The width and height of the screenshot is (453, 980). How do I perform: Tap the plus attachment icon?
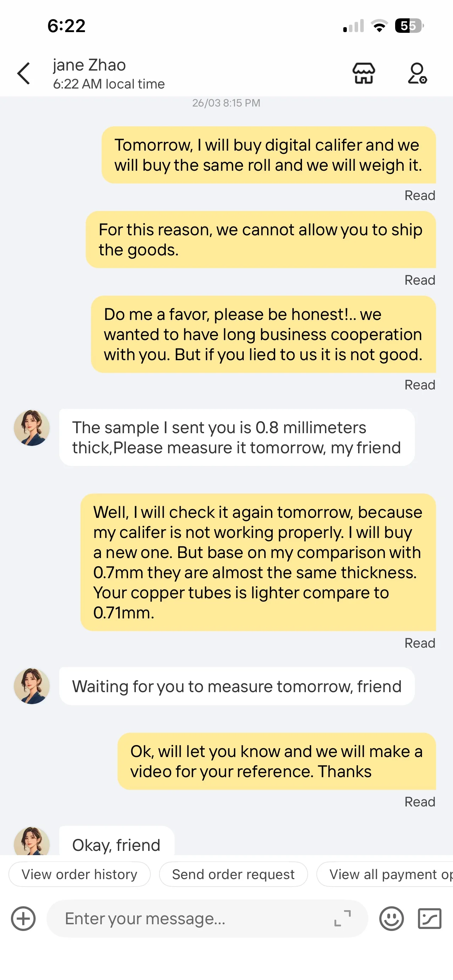click(x=23, y=918)
